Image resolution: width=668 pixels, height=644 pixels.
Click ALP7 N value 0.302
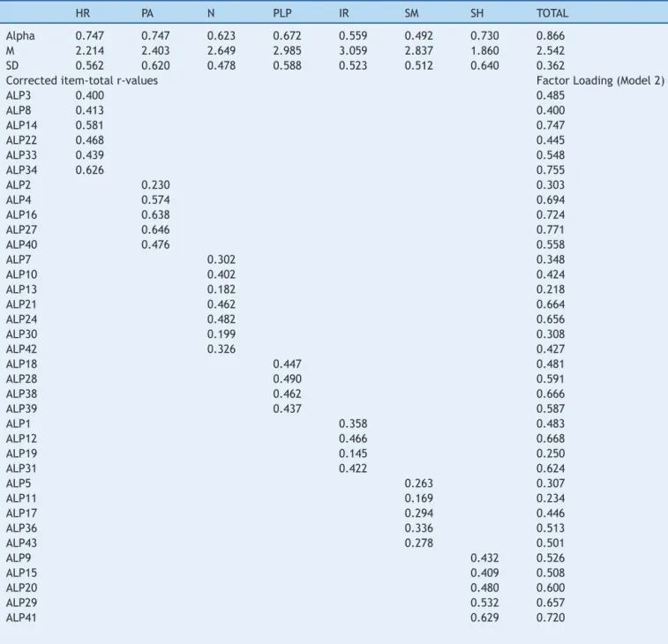[221, 259]
